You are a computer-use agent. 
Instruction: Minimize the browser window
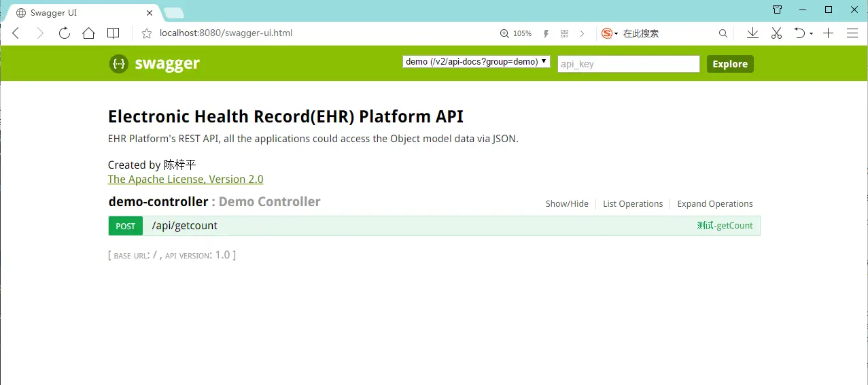(x=803, y=10)
